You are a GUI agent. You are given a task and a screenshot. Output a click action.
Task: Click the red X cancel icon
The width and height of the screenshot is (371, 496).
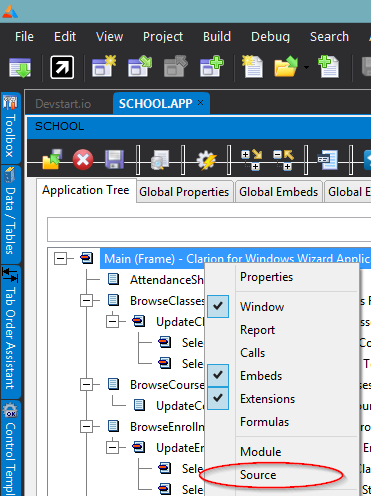coord(83,159)
